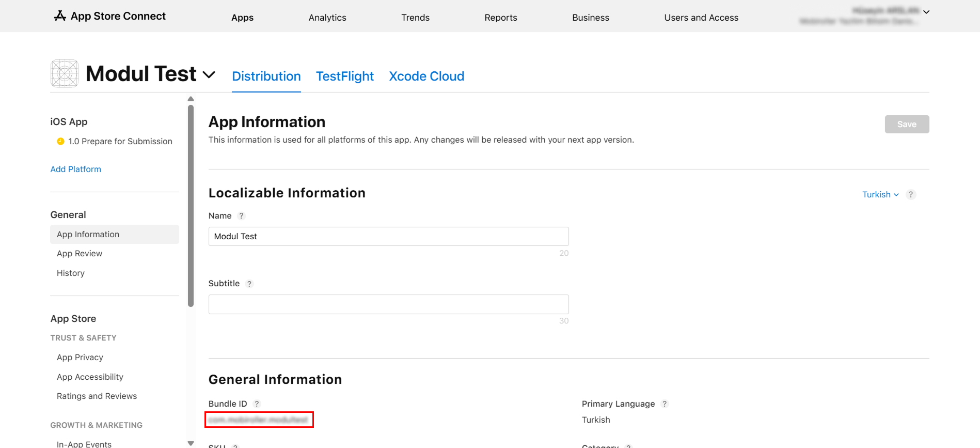This screenshot has height=448, width=980.
Task: Click the Save button
Action: (x=907, y=124)
